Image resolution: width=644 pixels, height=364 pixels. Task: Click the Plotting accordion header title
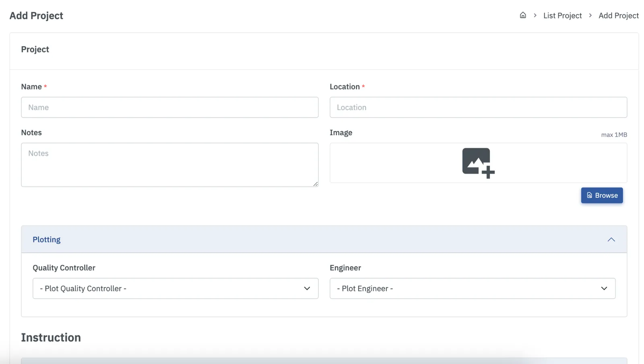point(47,240)
